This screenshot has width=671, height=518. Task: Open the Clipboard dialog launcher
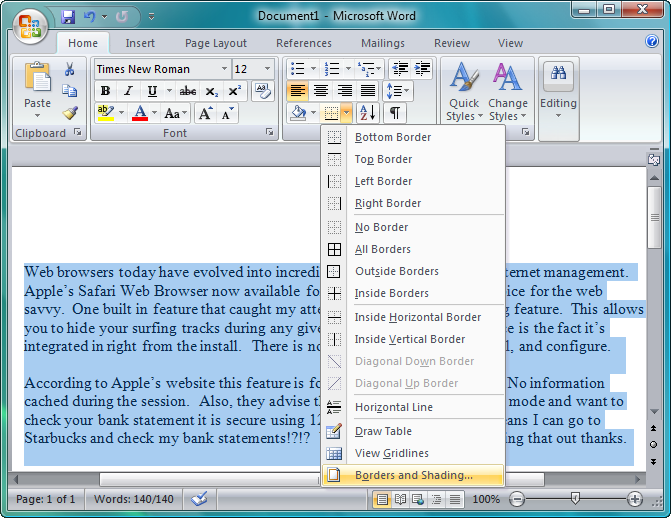77,132
